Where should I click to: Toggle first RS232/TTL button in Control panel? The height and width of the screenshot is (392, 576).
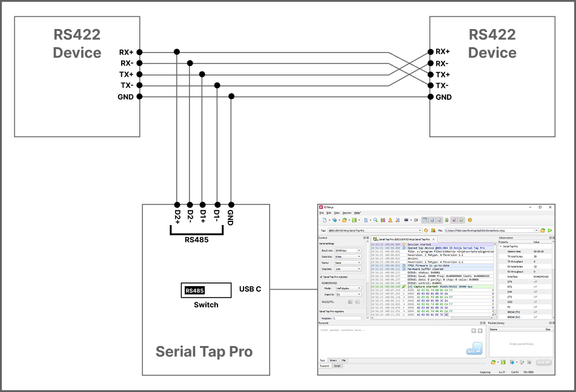pos(351,302)
